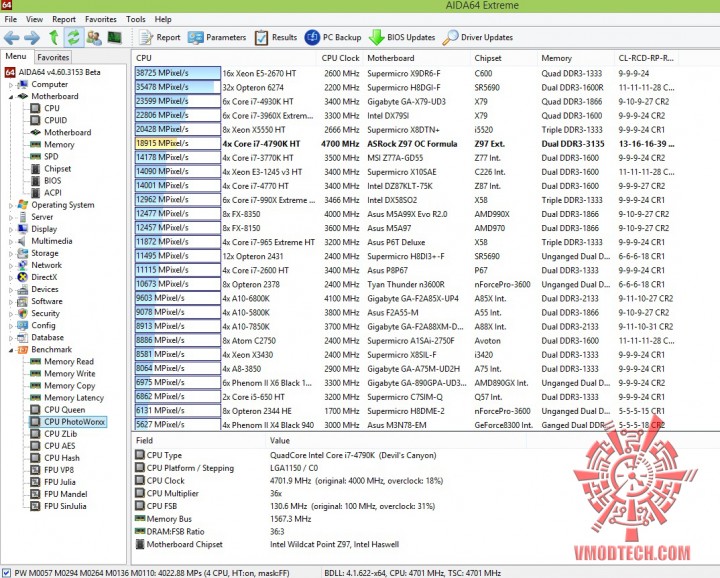The image size is (720, 578).
Task: Sort by Memory column header
Action: [575, 58]
